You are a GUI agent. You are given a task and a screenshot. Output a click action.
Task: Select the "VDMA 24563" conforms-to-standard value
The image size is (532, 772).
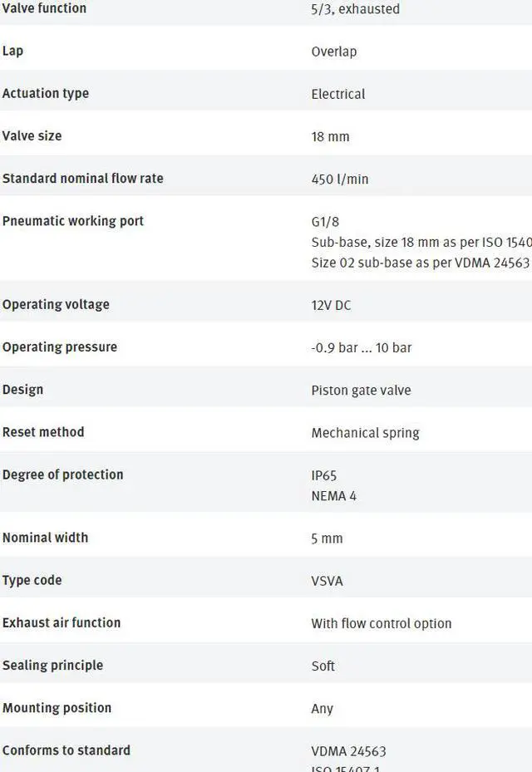348,751
